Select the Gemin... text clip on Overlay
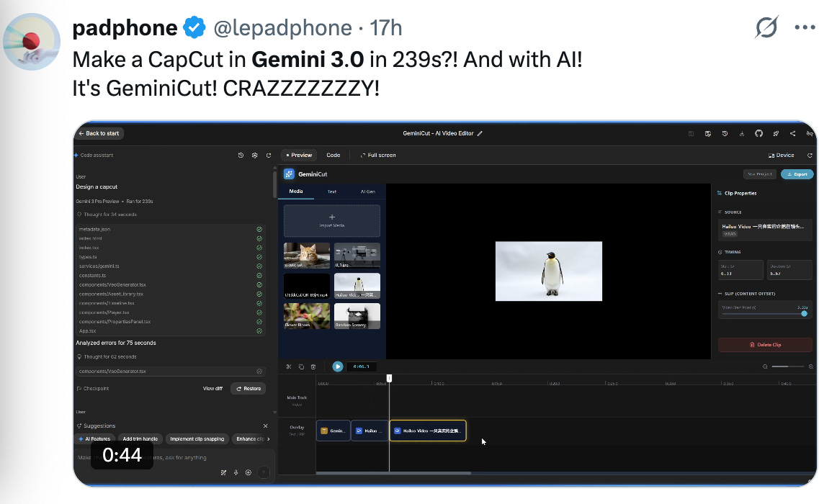The height and width of the screenshot is (504, 837). click(333, 431)
